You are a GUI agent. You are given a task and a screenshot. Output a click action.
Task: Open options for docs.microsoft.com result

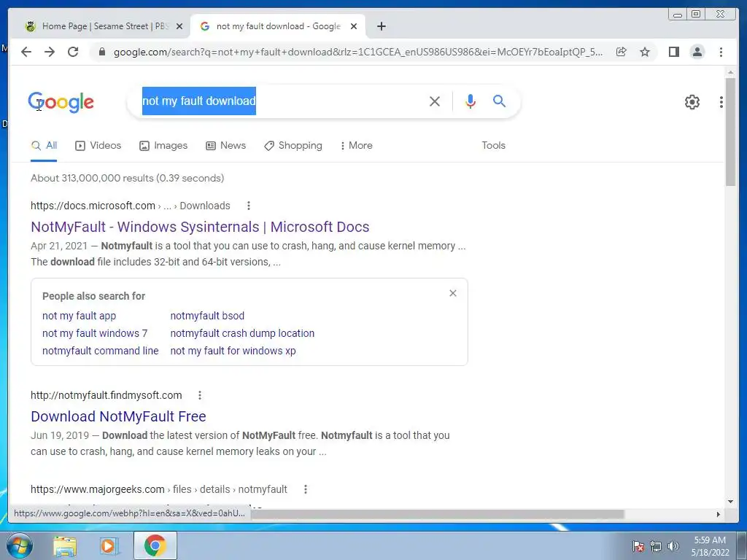click(249, 206)
